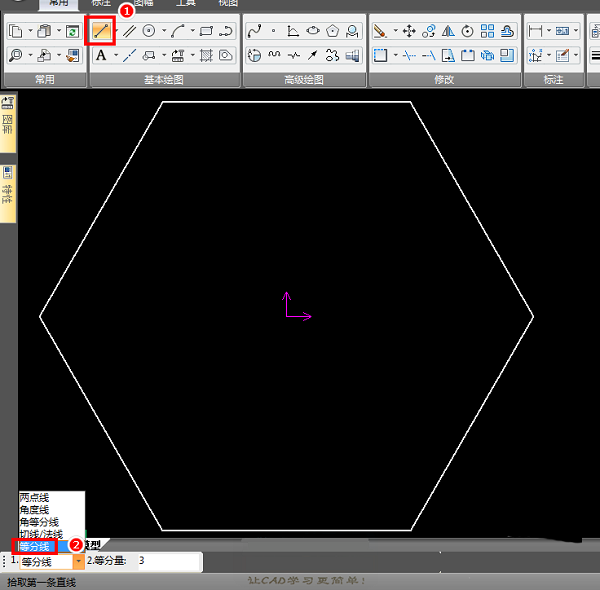The height and width of the screenshot is (590, 600).
Task: Pick 角等分线 from the line type list
Action: [x=39, y=522]
